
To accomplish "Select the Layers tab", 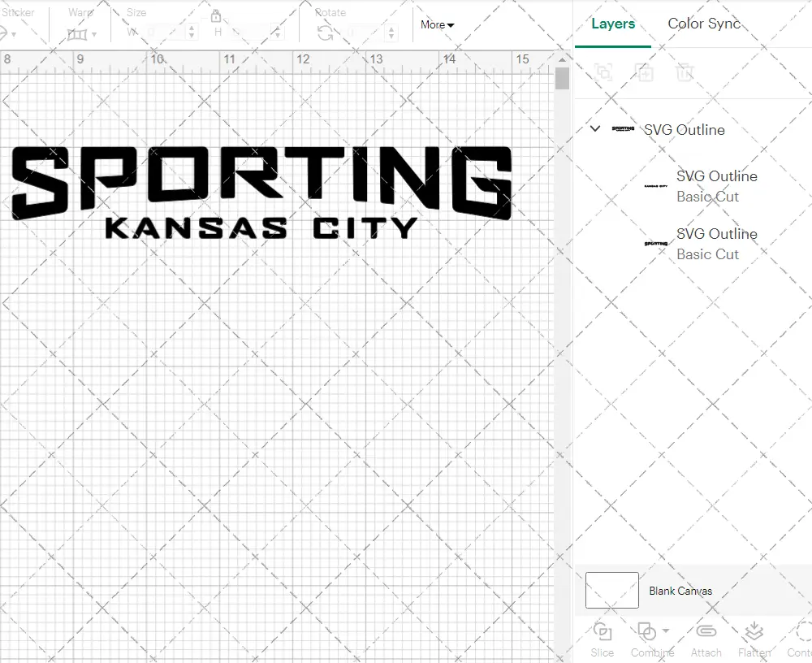I will (x=612, y=24).
